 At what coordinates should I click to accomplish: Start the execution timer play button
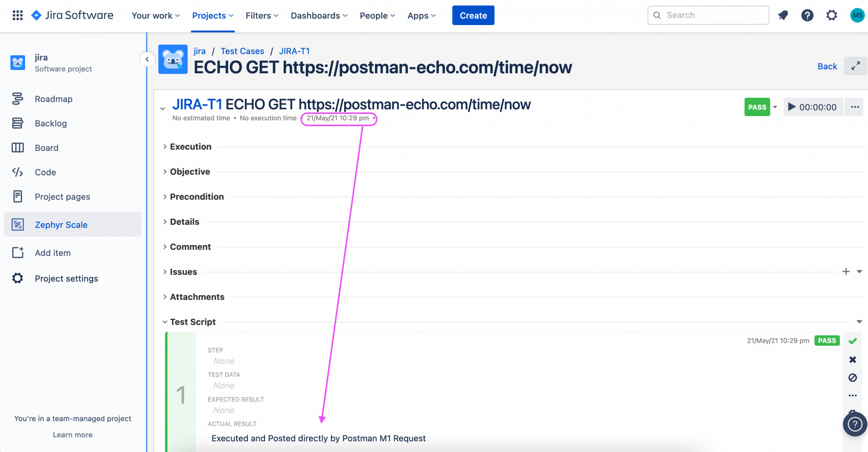click(791, 107)
